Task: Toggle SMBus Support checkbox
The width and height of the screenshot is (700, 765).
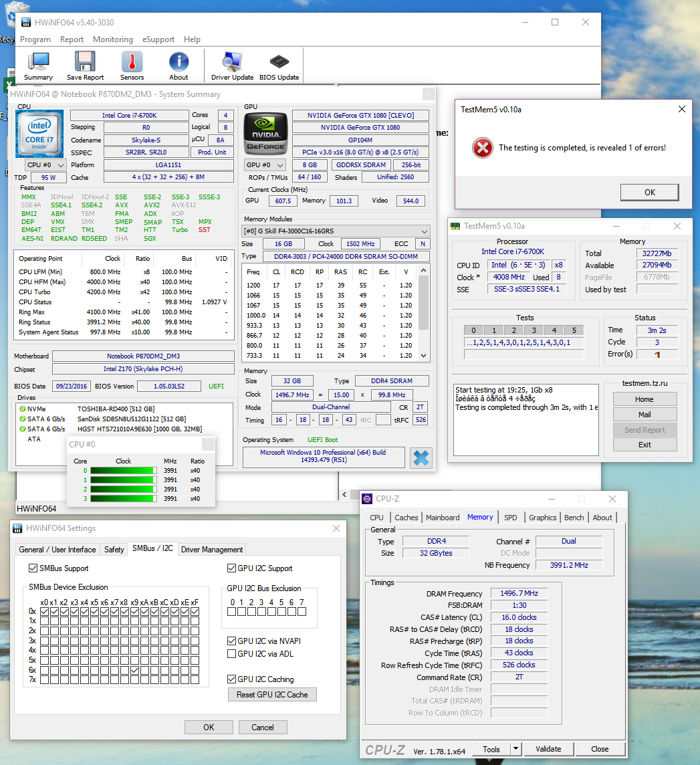Action: click(33, 568)
